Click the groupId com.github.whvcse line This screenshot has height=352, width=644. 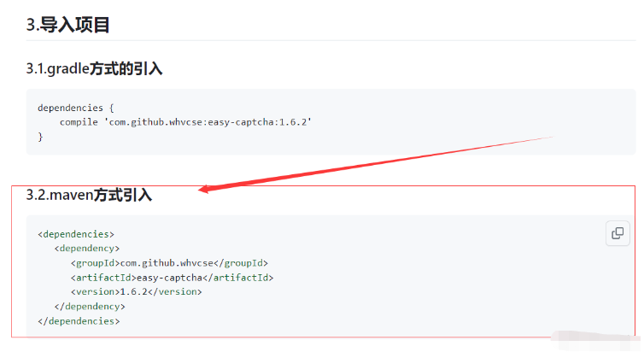[x=169, y=263]
